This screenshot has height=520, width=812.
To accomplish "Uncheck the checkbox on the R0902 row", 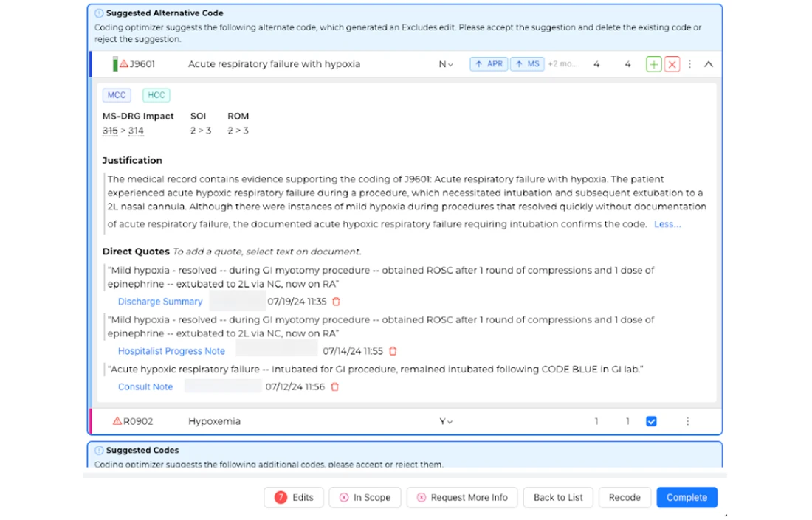I will pos(651,421).
